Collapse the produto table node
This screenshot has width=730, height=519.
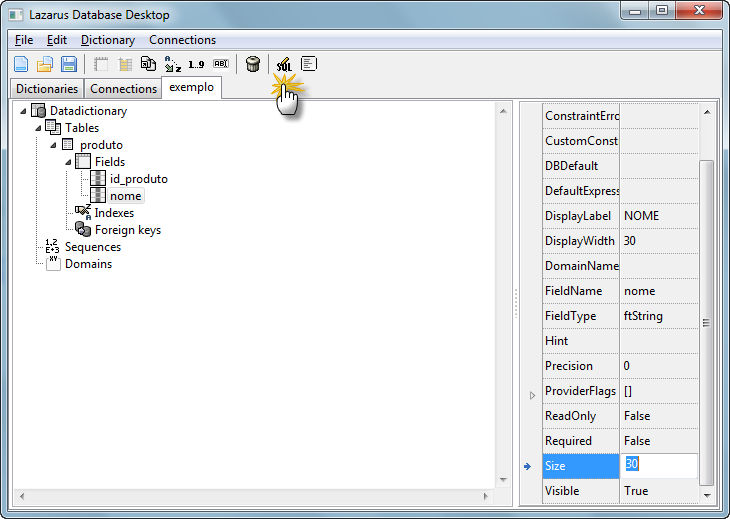coord(53,145)
